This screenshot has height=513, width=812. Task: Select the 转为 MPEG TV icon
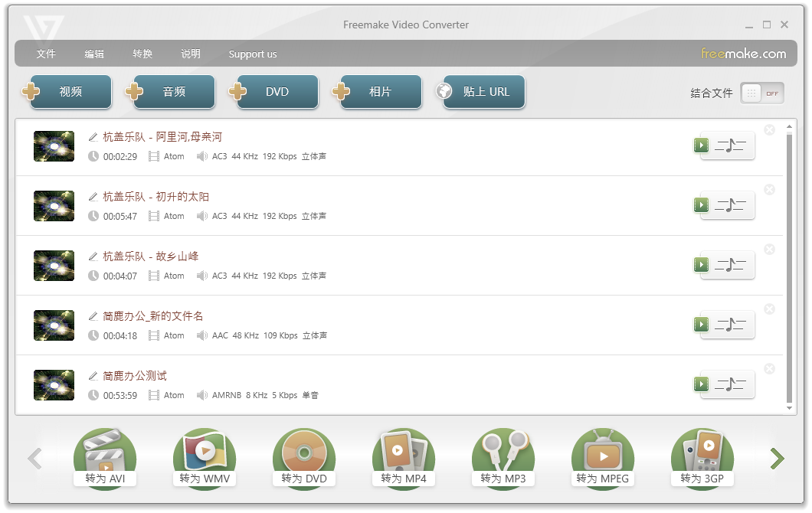[x=603, y=455]
